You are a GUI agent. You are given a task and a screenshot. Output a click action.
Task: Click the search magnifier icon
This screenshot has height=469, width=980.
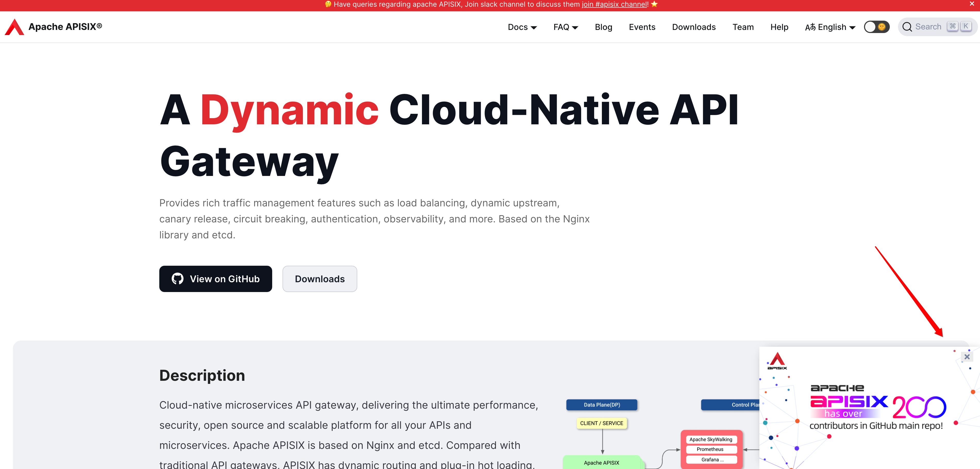[907, 27]
